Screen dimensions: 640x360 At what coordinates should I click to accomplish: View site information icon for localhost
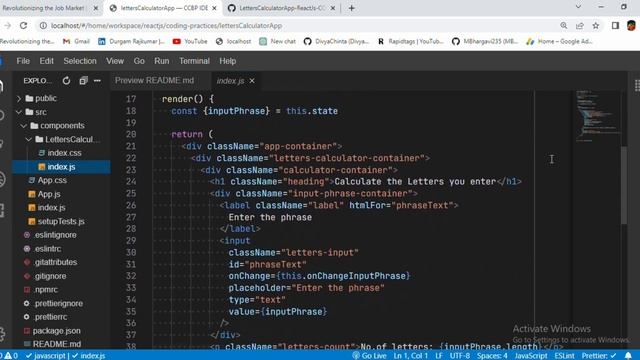pyautogui.click(x=43, y=26)
